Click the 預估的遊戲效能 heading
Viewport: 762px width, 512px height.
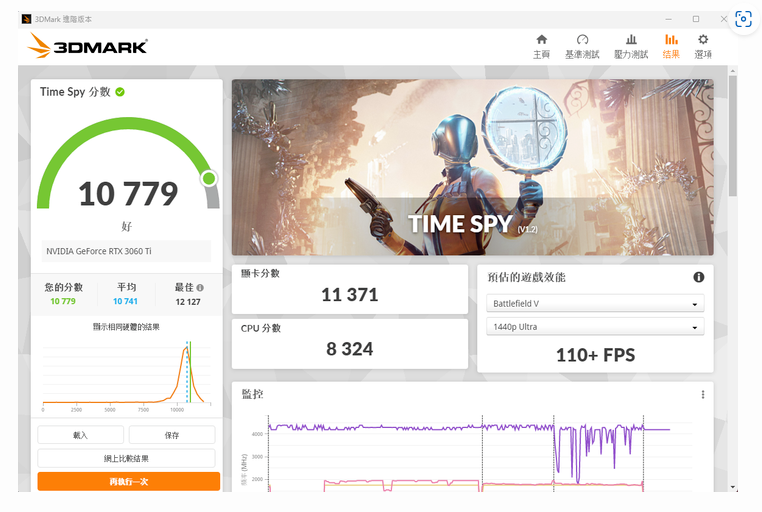coord(526,277)
